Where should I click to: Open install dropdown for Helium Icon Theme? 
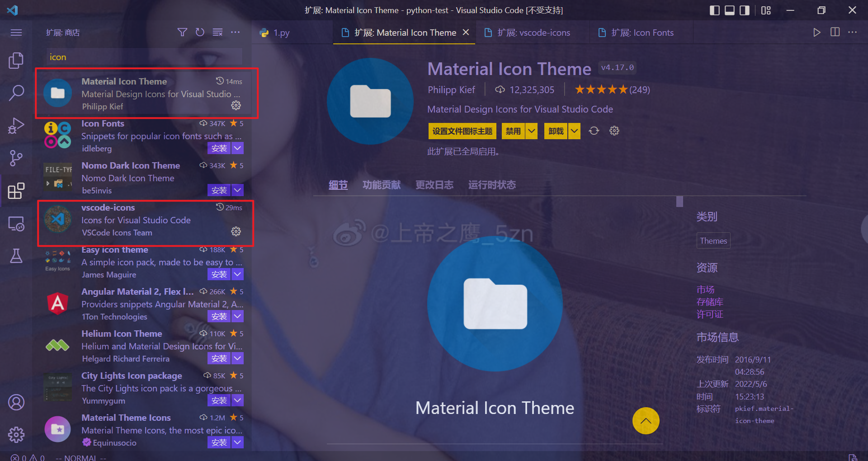pyautogui.click(x=237, y=358)
